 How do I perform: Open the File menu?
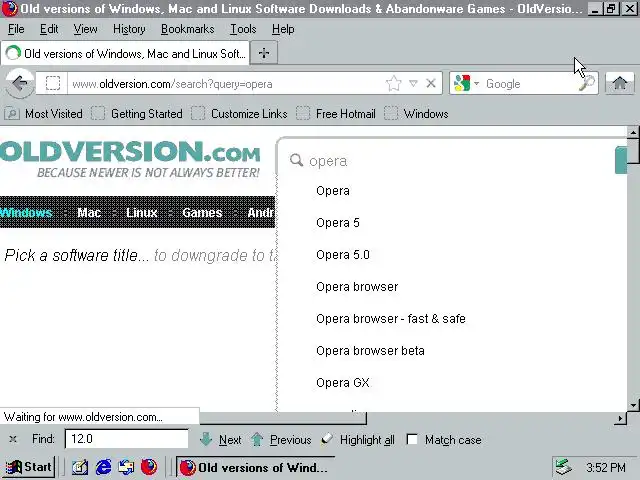[16, 29]
